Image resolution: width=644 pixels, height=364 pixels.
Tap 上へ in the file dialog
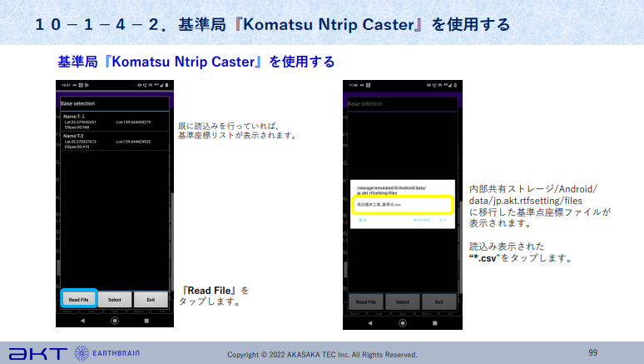pos(443,220)
